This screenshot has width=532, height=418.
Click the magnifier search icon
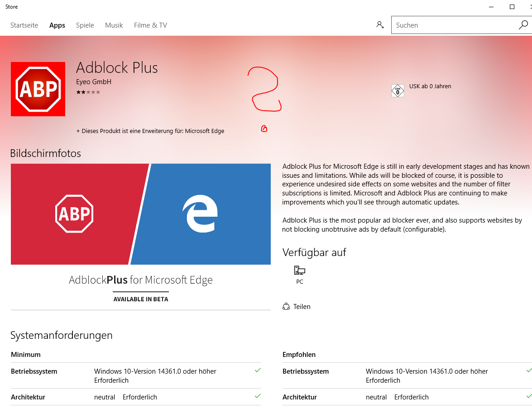point(523,25)
